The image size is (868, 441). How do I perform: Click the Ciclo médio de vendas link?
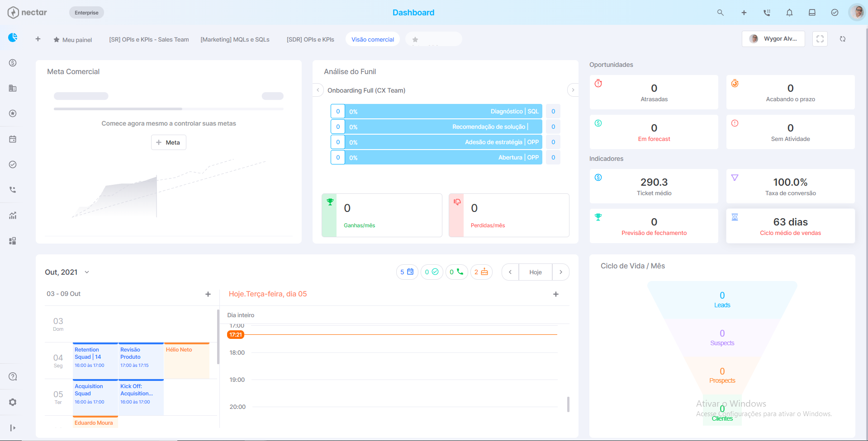point(790,233)
